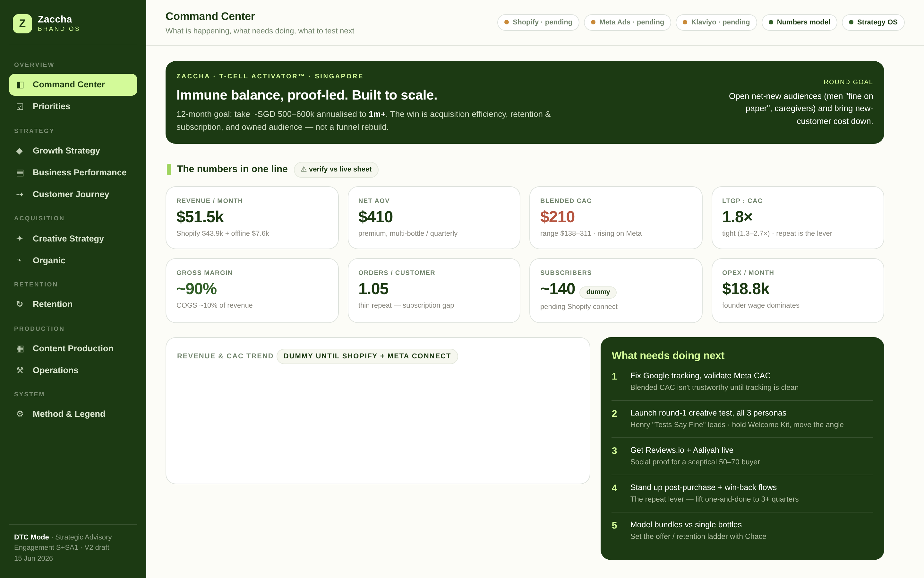Click the Content Production grid icon
Image resolution: width=924 pixels, height=578 pixels.
(x=20, y=349)
